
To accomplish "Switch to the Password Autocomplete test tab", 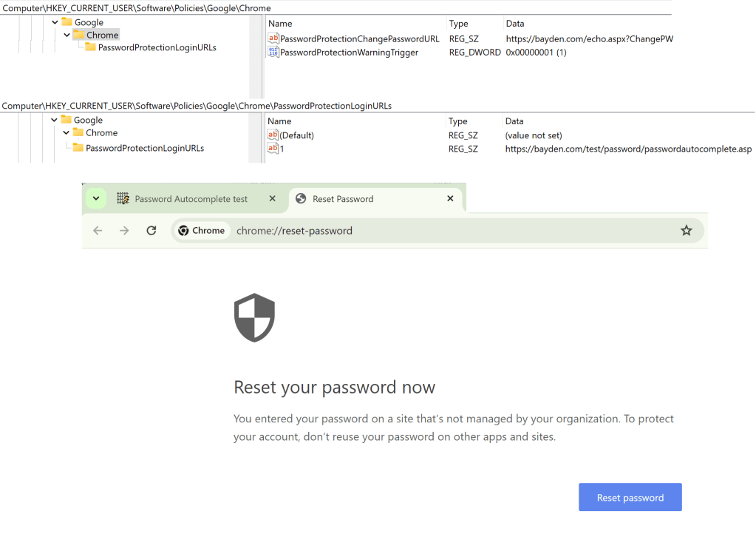I will (x=191, y=199).
